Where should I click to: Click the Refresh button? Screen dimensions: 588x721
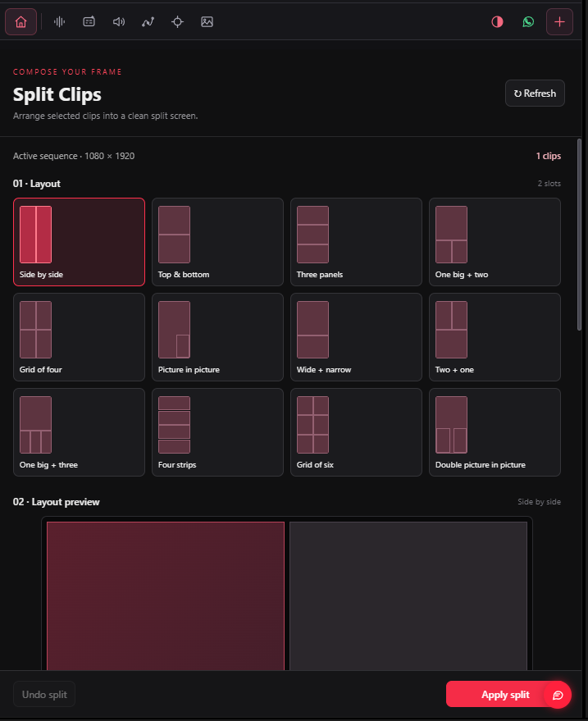click(x=535, y=94)
